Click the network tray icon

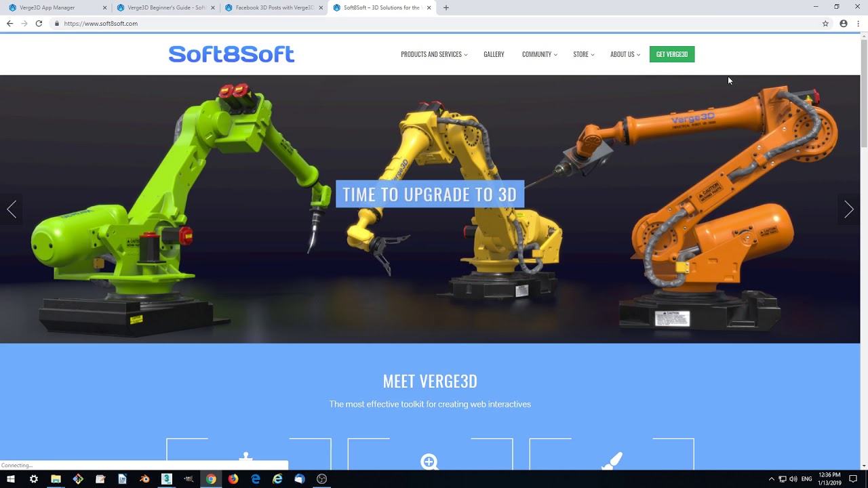pos(783,479)
